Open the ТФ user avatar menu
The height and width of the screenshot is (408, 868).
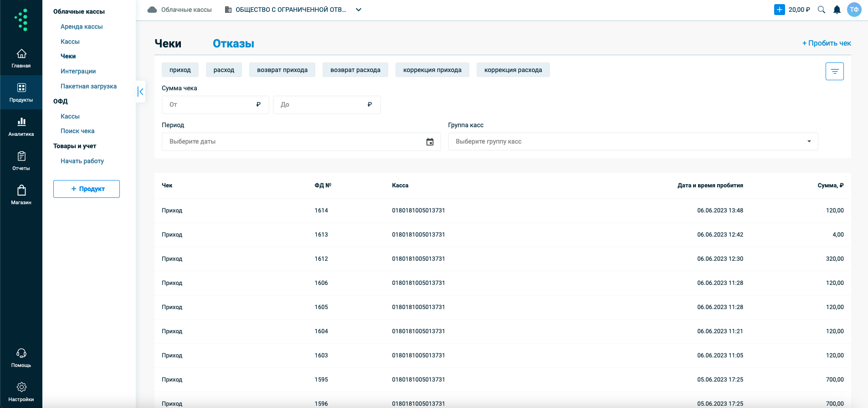click(x=854, y=10)
